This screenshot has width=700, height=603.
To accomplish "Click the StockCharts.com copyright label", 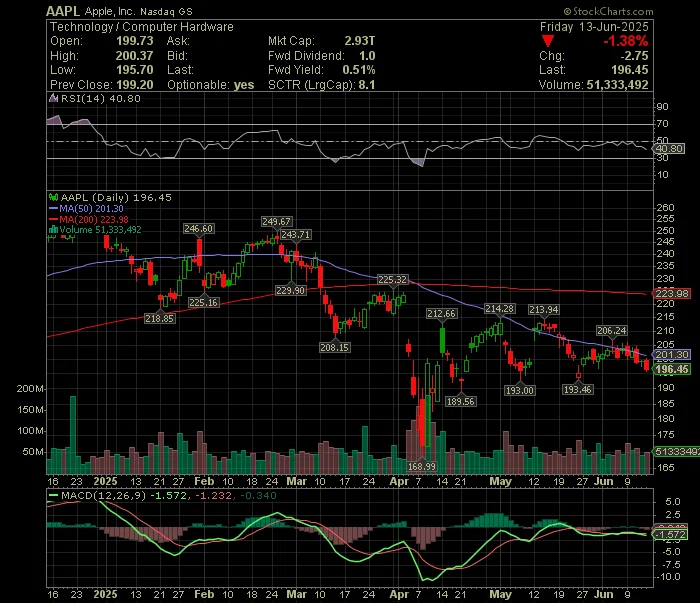I will [x=608, y=11].
